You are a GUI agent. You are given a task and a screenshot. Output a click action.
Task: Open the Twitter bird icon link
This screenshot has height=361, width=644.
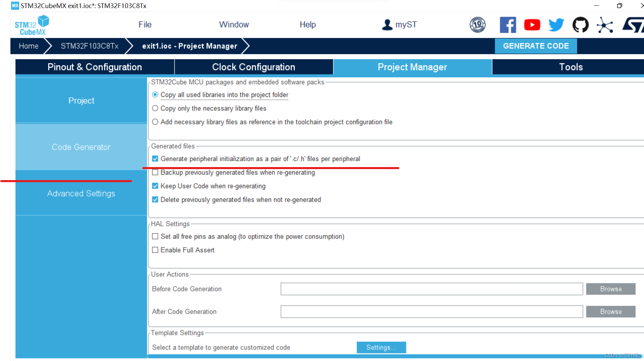pyautogui.click(x=556, y=25)
